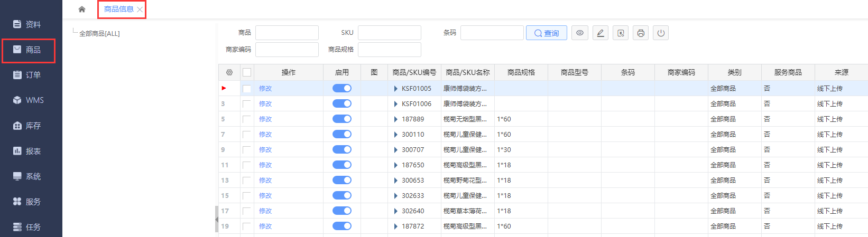Screen dimensions: 868x237
Task: Open the 资料 sidebar menu
Action: click(27, 24)
